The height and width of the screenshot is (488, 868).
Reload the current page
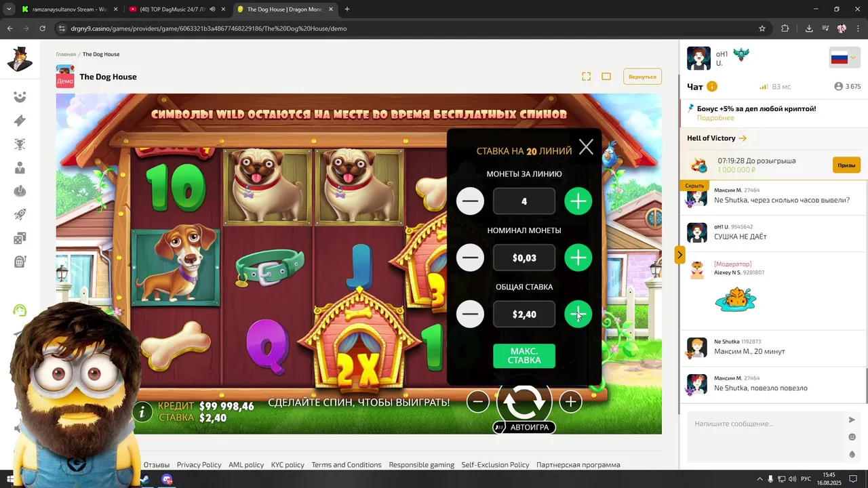pyautogui.click(x=42, y=28)
